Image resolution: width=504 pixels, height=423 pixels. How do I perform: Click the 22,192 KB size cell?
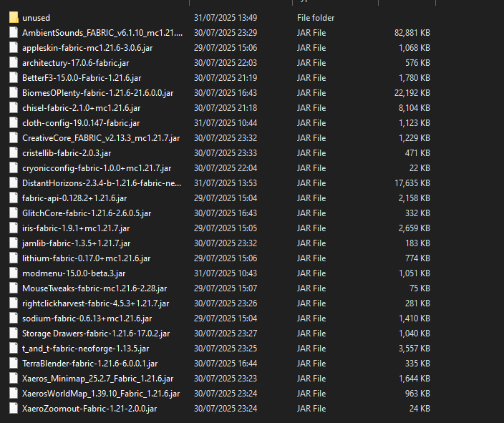click(x=412, y=93)
